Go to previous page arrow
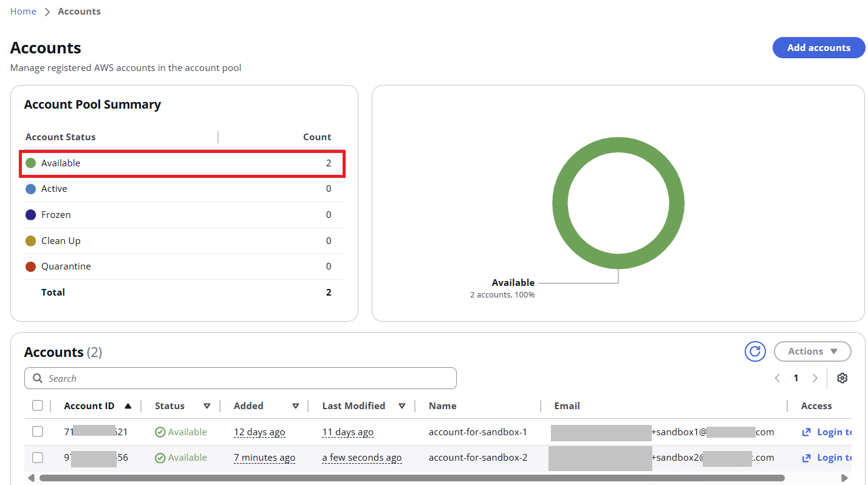Image resolution: width=868 pixels, height=485 pixels. (777, 378)
